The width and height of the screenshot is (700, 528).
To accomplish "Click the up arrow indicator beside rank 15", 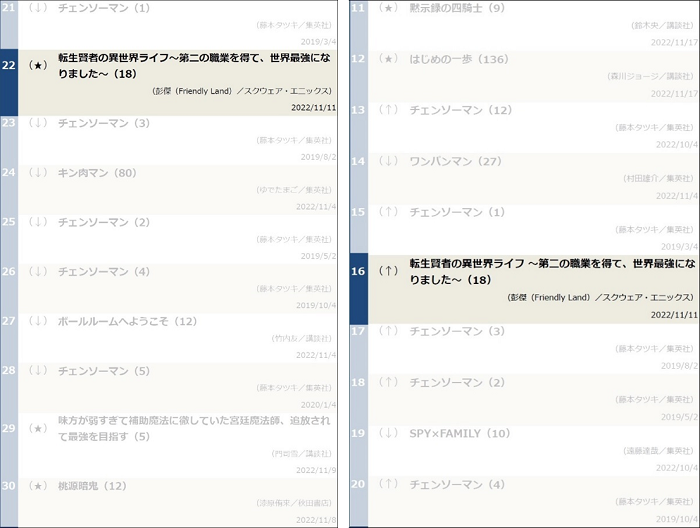I will [x=388, y=212].
